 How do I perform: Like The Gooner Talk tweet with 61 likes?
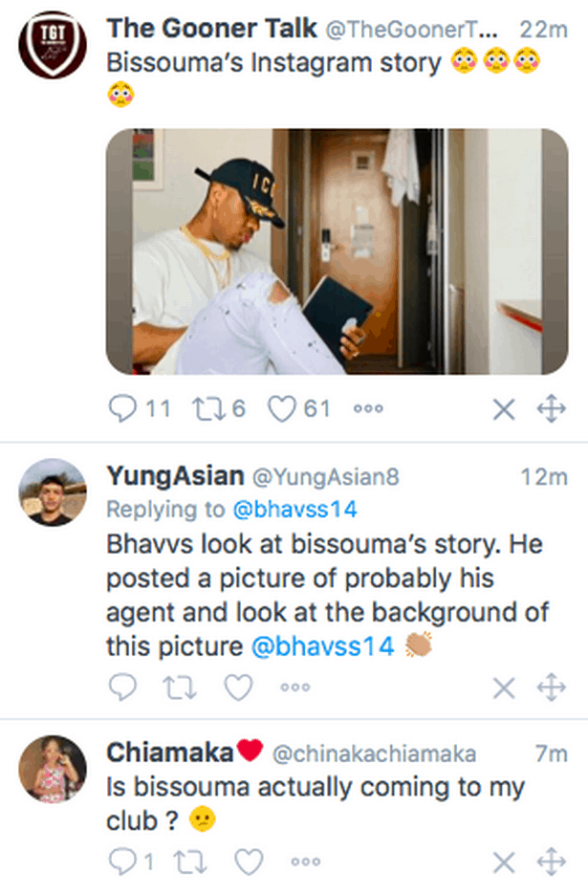click(282, 408)
